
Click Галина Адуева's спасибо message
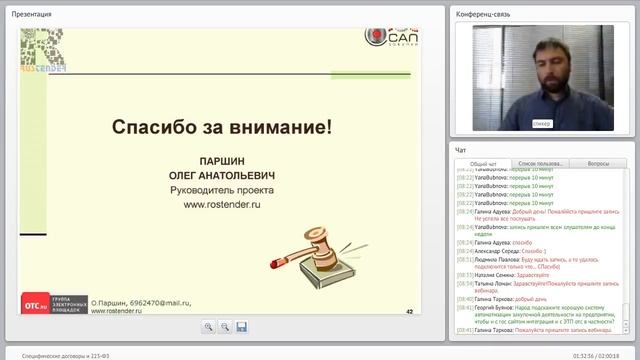[494, 242]
